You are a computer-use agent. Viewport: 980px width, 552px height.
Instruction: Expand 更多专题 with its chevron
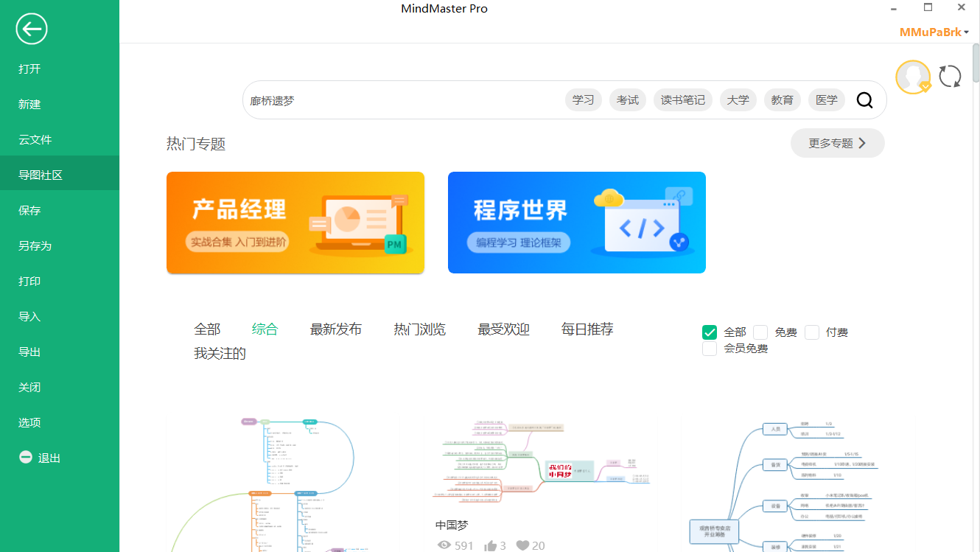(838, 143)
